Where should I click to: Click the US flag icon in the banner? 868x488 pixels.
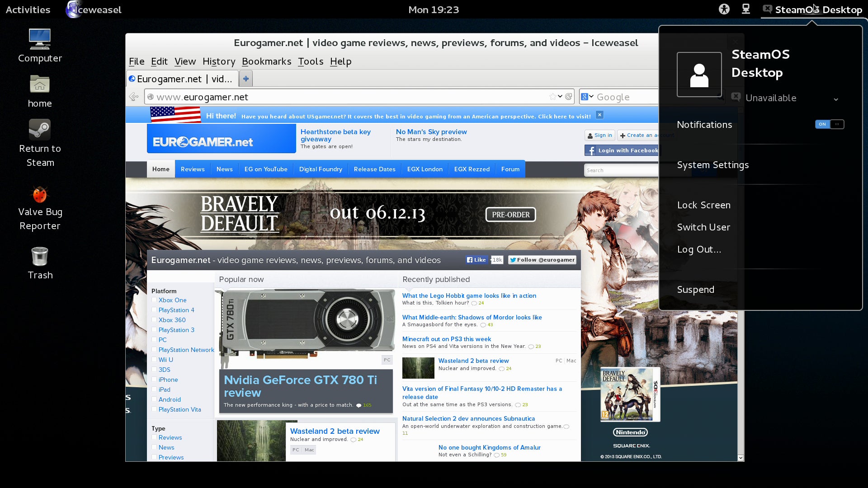[175, 115]
